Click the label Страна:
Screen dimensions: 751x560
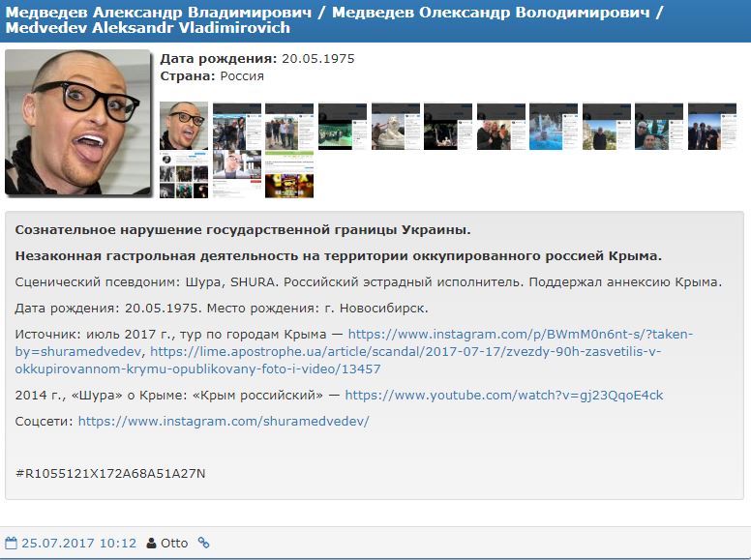[x=188, y=76]
